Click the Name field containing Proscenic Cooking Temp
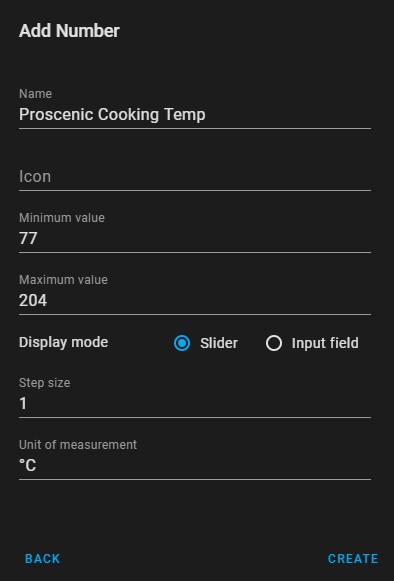The height and width of the screenshot is (581, 394). click(195, 107)
